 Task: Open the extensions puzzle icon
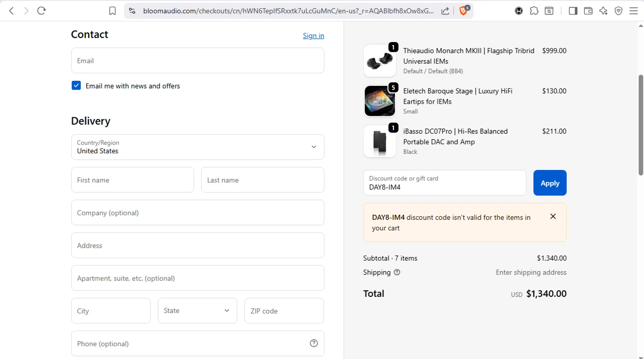(x=534, y=11)
